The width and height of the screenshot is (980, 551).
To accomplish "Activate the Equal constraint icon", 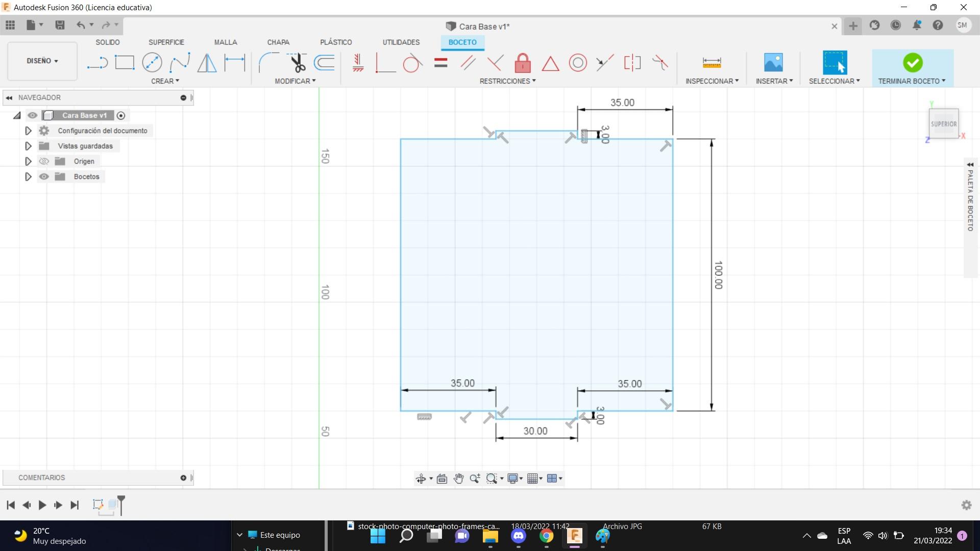I will pyautogui.click(x=440, y=63).
